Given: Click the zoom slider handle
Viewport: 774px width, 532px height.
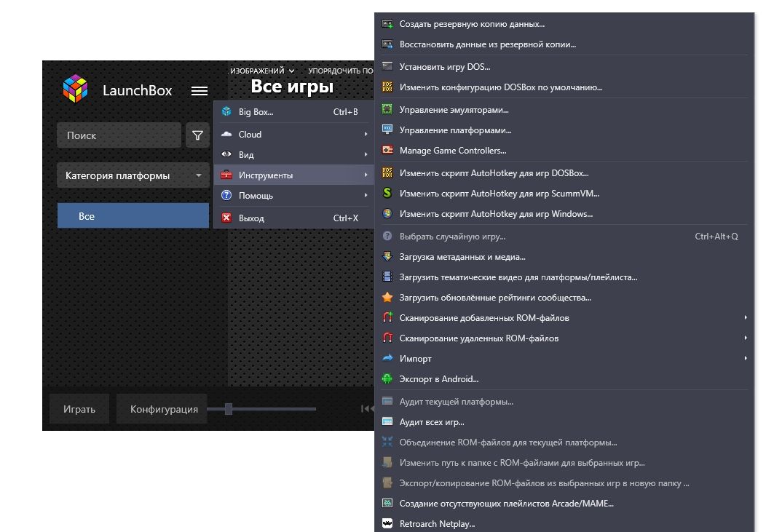Looking at the screenshot, I should pos(229,408).
